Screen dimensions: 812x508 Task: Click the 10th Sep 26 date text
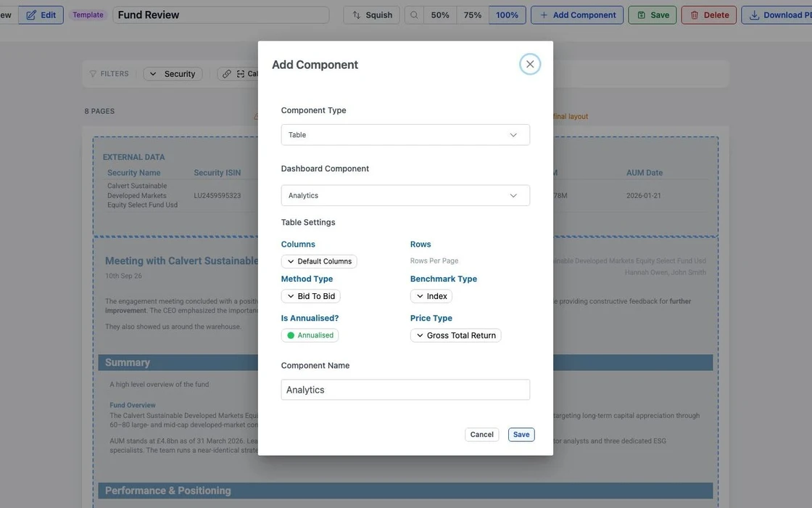123,276
